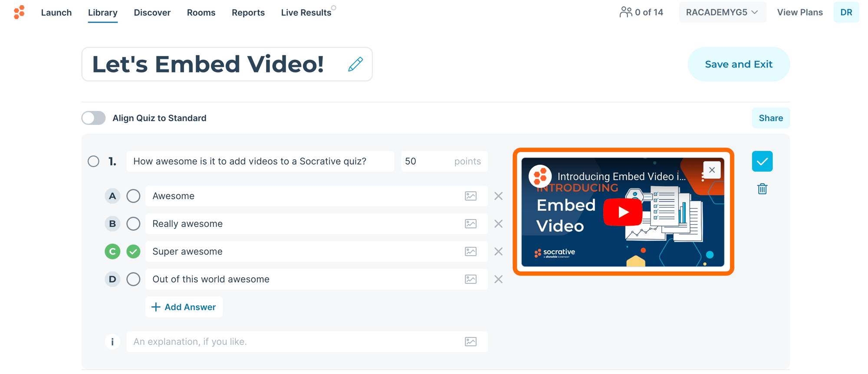Click the Share button
Viewport: 868px width, 374px height.
[771, 118]
